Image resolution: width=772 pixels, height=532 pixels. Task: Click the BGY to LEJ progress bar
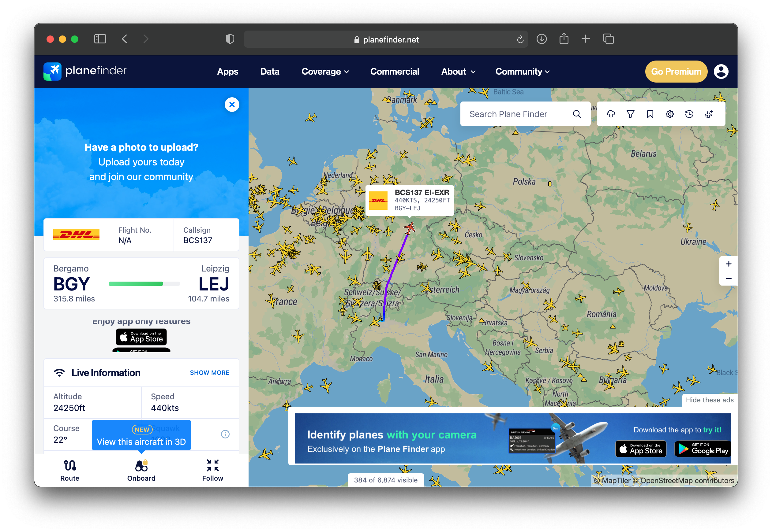pyautogui.click(x=144, y=284)
